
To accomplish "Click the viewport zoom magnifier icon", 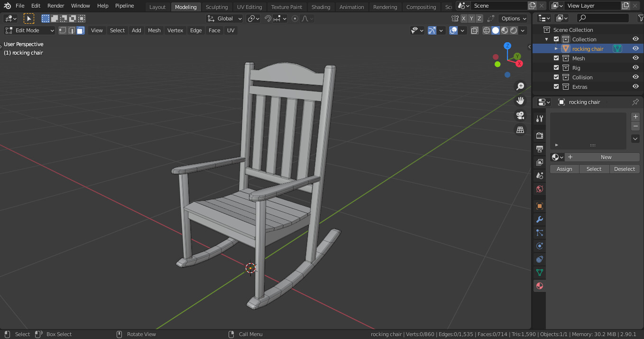I will tap(520, 86).
